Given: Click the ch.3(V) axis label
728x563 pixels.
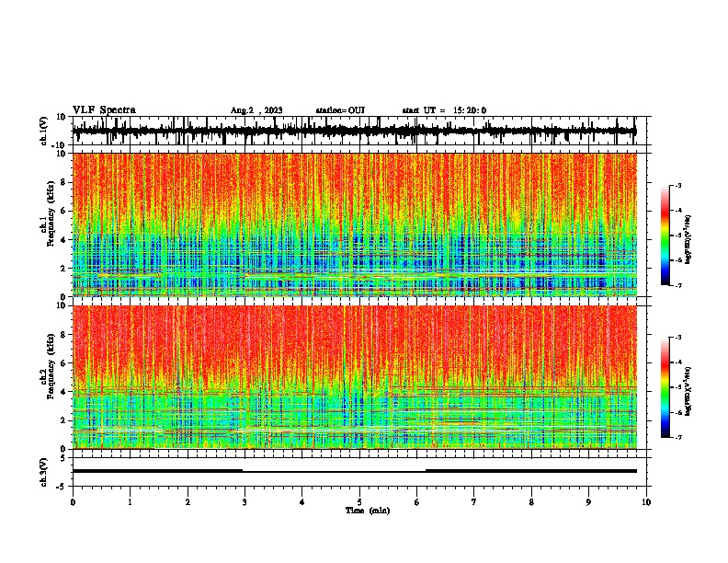Looking at the screenshot, I should 44,472.
